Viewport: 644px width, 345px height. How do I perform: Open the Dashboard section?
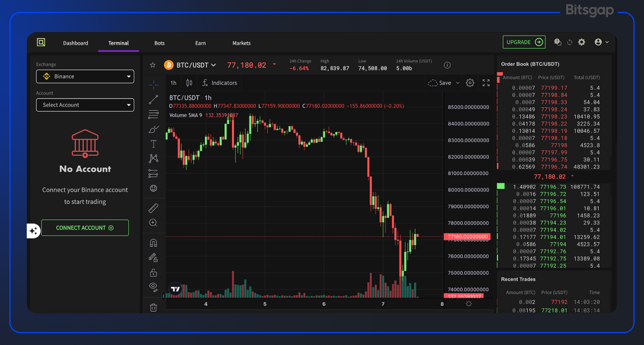pos(75,43)
